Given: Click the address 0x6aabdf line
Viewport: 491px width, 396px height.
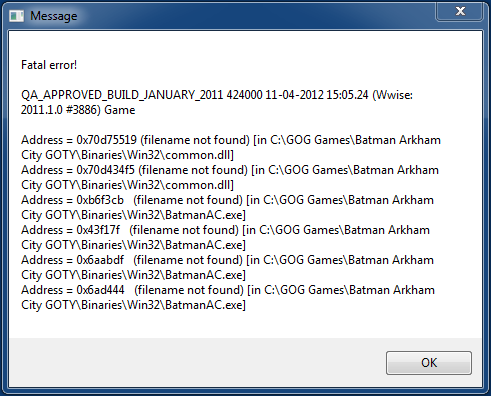Looking at the screenshot, I should click(x=227, y=260).
